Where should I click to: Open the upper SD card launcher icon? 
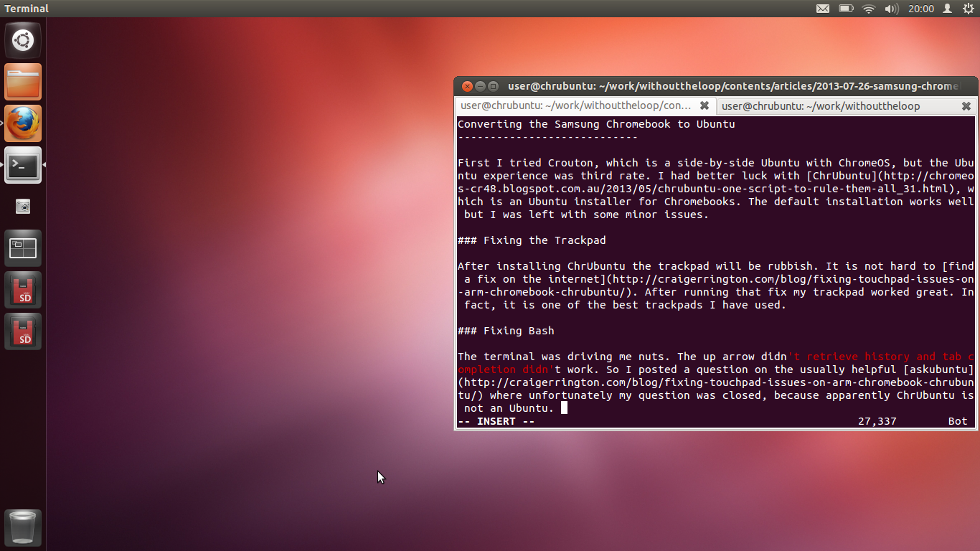(23, 290)
